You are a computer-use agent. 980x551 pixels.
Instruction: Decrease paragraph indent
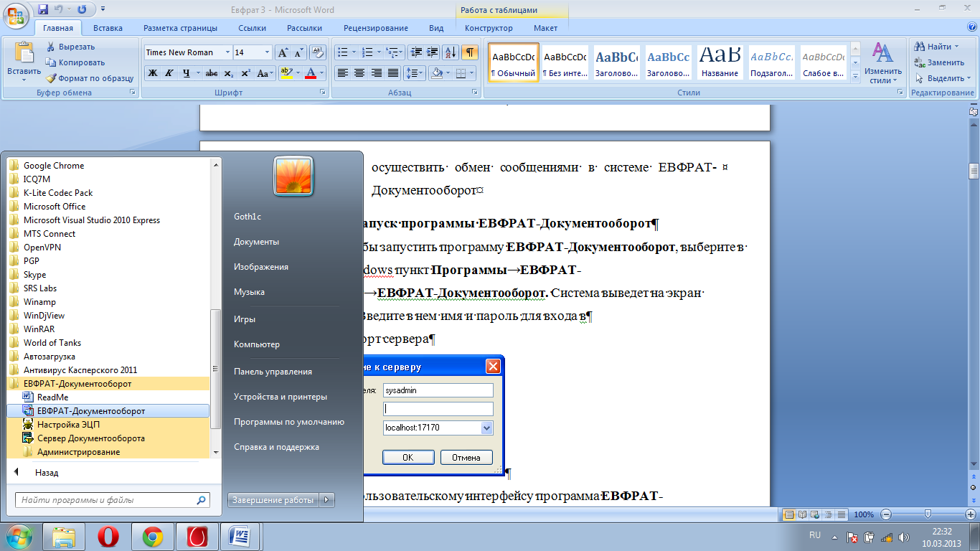pos(415,52)
